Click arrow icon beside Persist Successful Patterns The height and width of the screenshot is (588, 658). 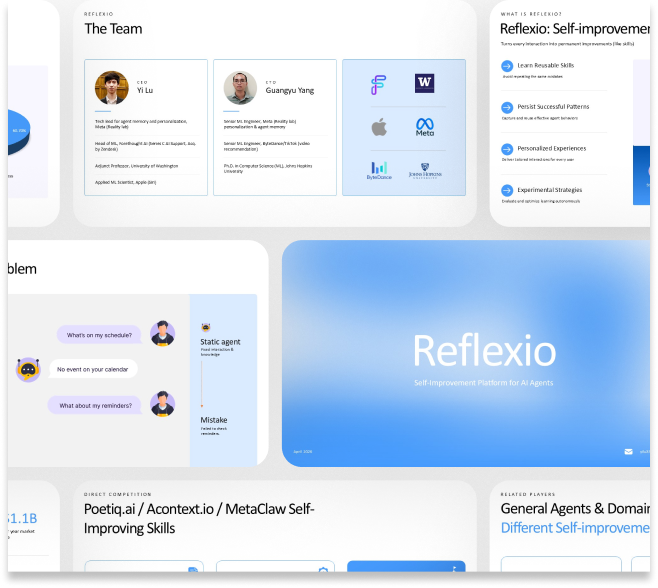507,107
